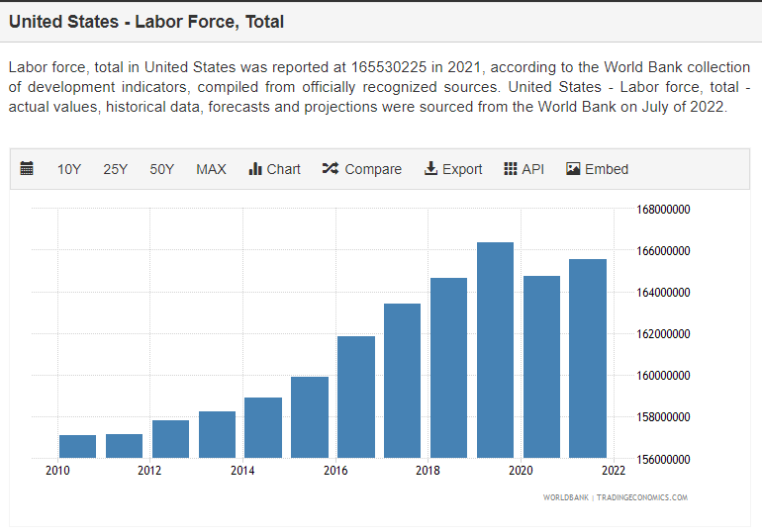
Task: Click the grid icon beside API
Action: click(x=511, y=169)
